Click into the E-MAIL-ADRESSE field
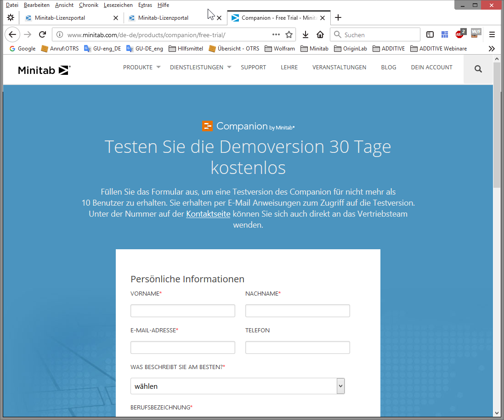504x420 pixels. [x=182, y=347]
